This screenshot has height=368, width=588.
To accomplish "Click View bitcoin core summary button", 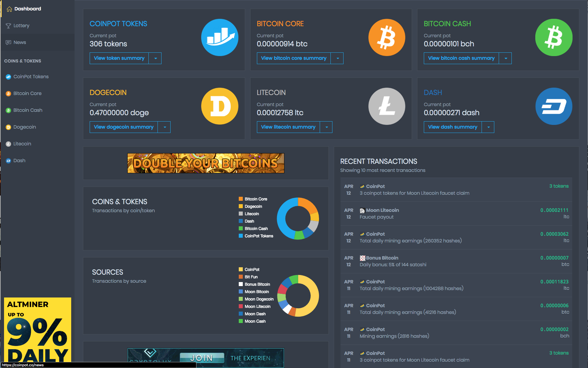I will [x=293, y=58].
